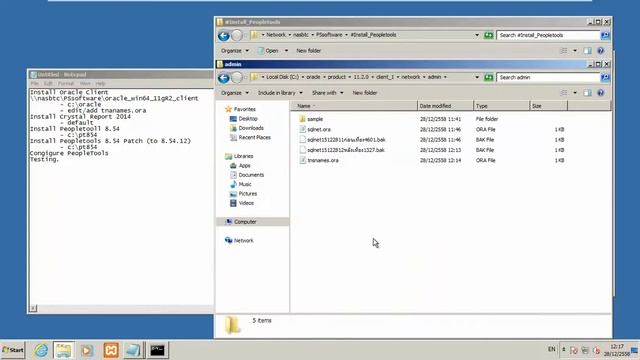Open Organize menu in admin window
640x360 pixels.
[x=235, y=93]
